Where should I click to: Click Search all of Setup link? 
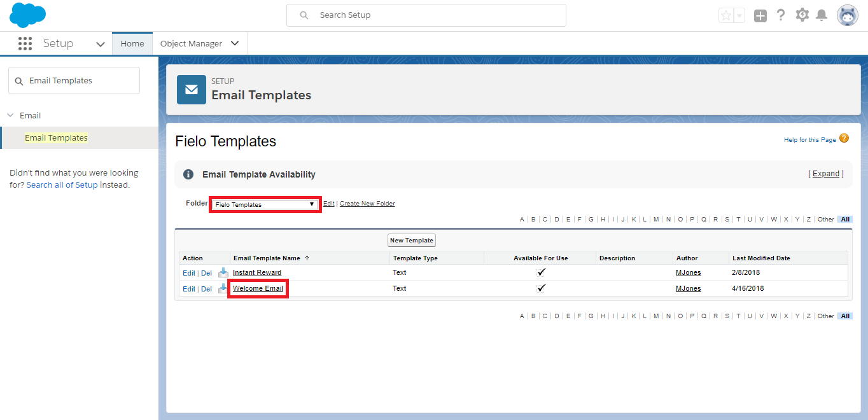(62, 185)
